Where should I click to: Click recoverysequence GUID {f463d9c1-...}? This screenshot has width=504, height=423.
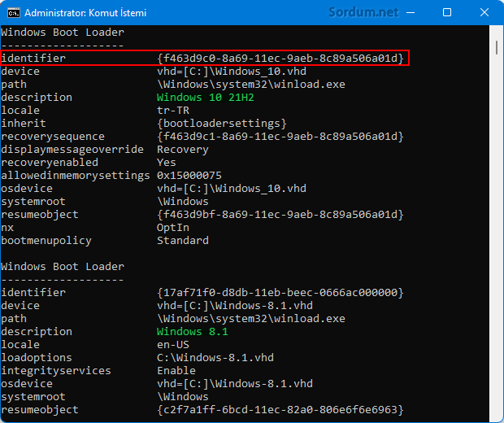coord(280,137)
